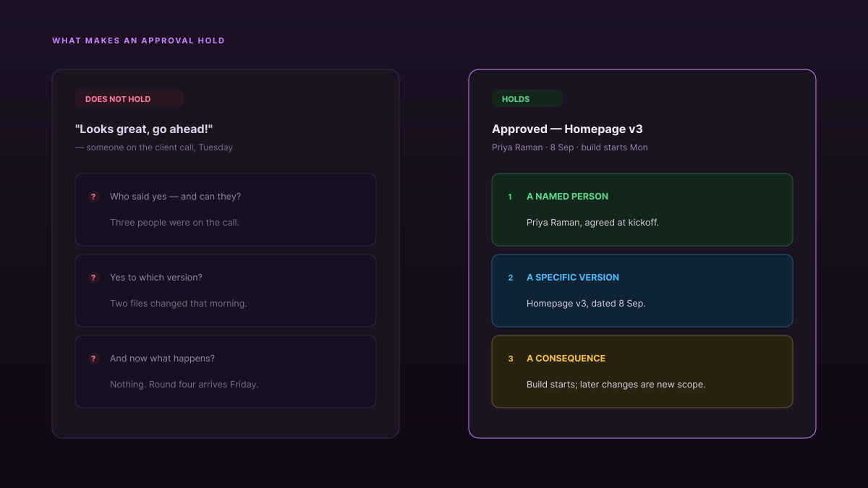Click the text "Who said yes — and can they?"

(x=176, y=197)
